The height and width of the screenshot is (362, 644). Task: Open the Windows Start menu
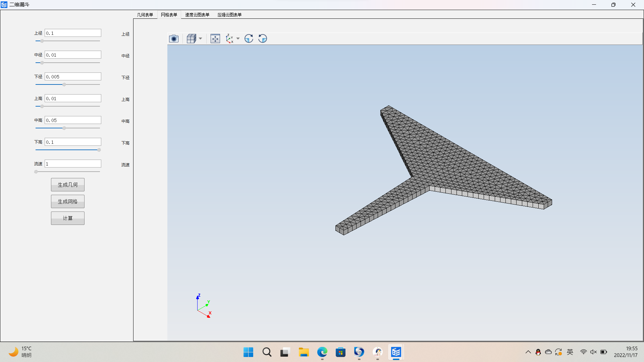coord(249,352)
